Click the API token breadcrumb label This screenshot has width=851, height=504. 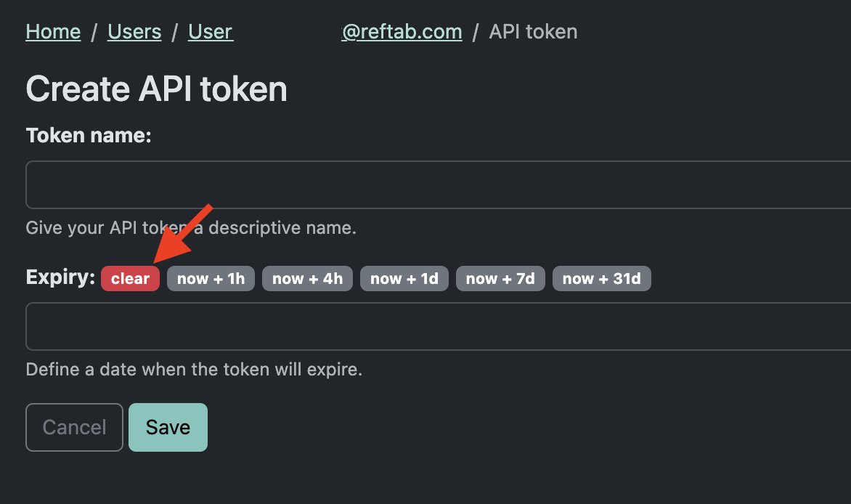point(533,31)
